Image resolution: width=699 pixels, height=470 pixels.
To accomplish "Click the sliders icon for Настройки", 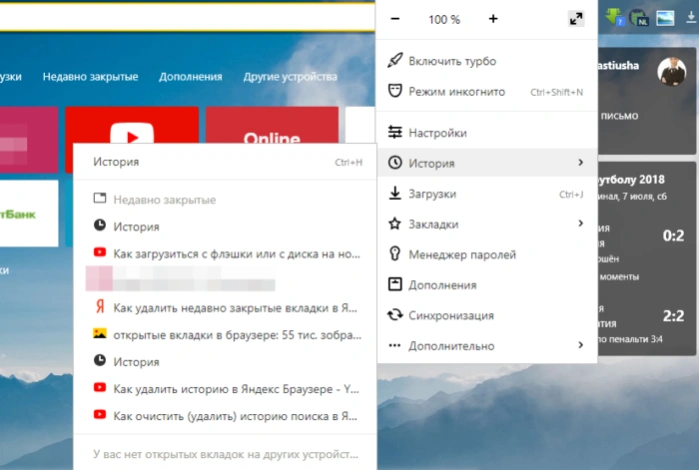I will click(395, 132).
